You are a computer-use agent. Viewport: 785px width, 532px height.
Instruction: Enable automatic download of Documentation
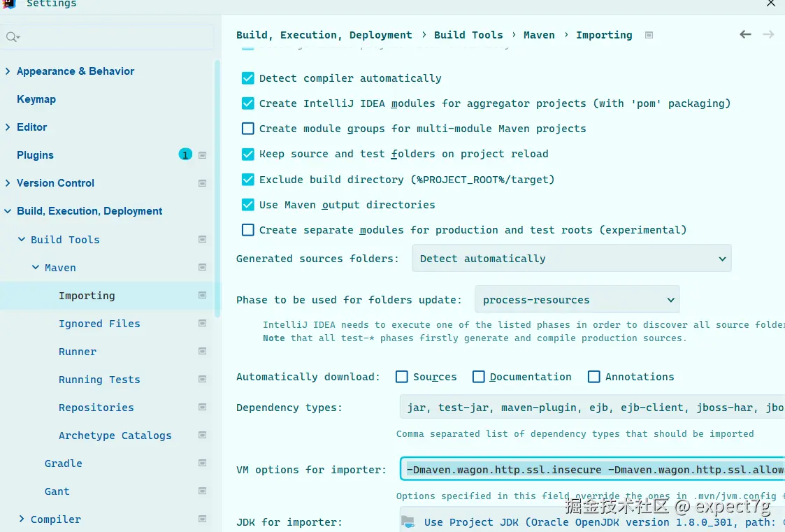click(x=479, y=376)
